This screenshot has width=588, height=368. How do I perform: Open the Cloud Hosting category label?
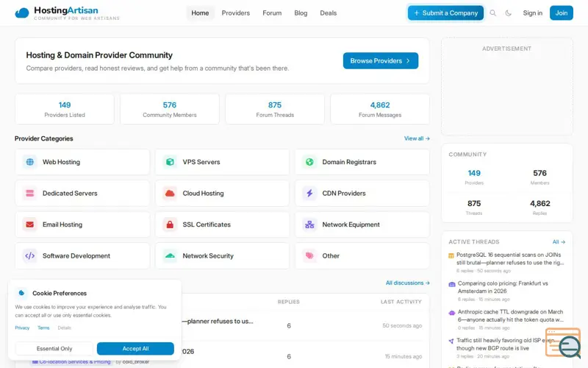[x=204, y=193]
